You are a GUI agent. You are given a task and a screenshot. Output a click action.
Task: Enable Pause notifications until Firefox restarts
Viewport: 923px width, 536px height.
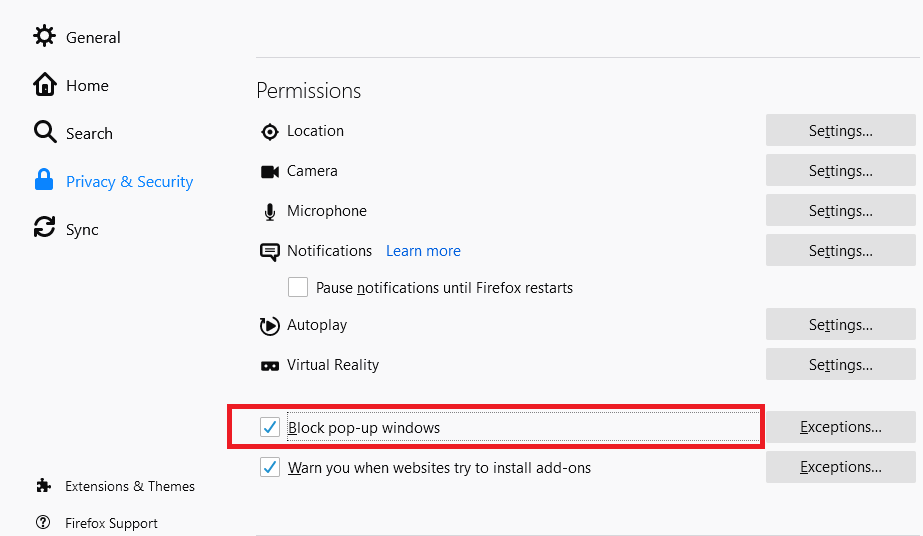coord(298,288)
